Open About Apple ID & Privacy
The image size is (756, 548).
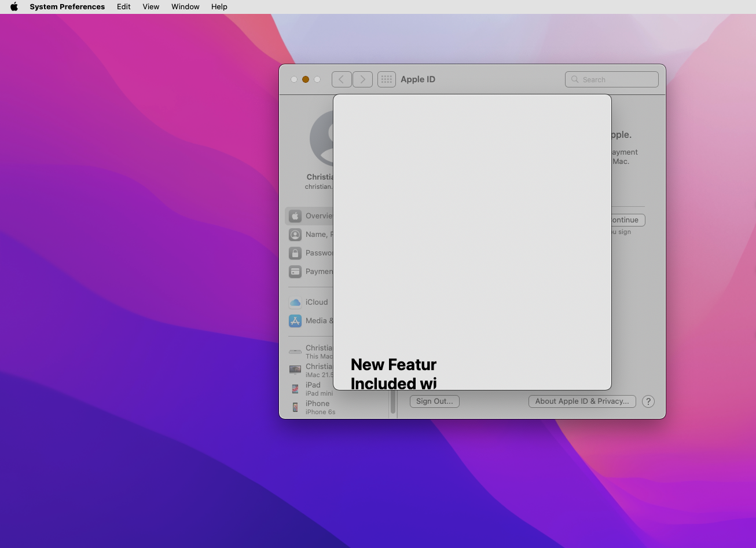[582, 401]
